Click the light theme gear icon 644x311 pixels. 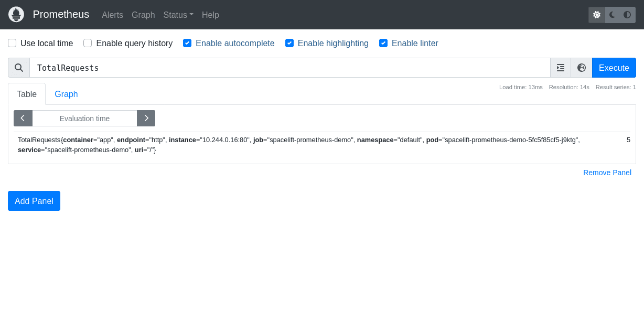coord(596,15)
